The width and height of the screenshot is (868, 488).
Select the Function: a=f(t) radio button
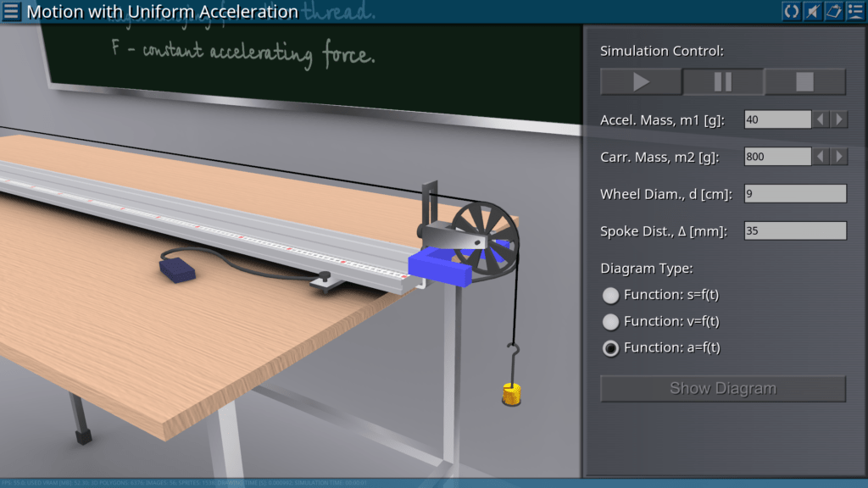pyautogui.click(x=610, y=348)
